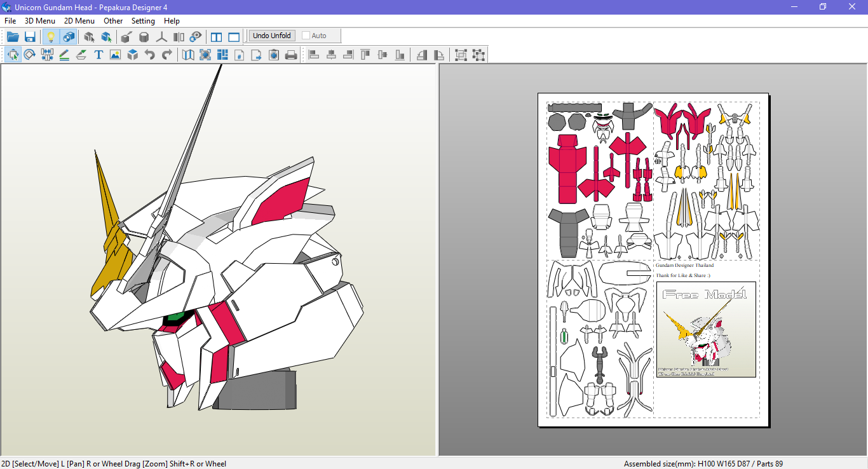This screenshot has width=868, height=469.
Task: Click the group parts icon
Action: coord(461,55)
